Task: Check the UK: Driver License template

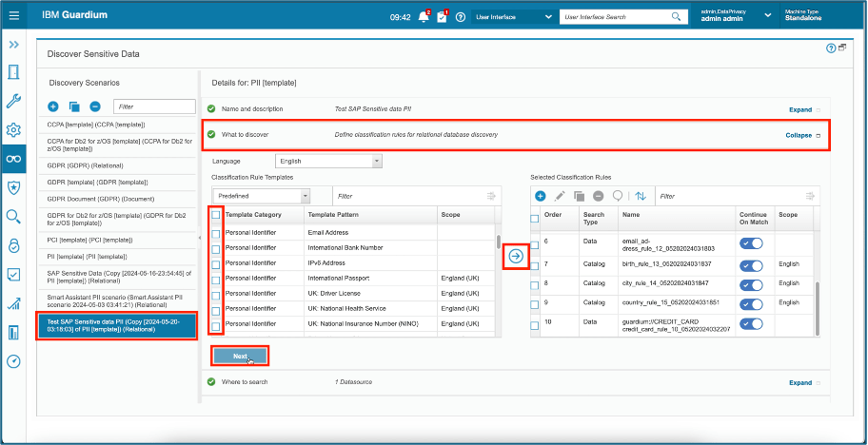Action: pyautogui.click(x=216, y=296)
